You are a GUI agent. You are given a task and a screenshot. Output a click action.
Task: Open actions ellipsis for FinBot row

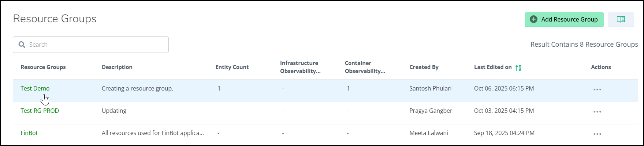(x=597, y=134)
